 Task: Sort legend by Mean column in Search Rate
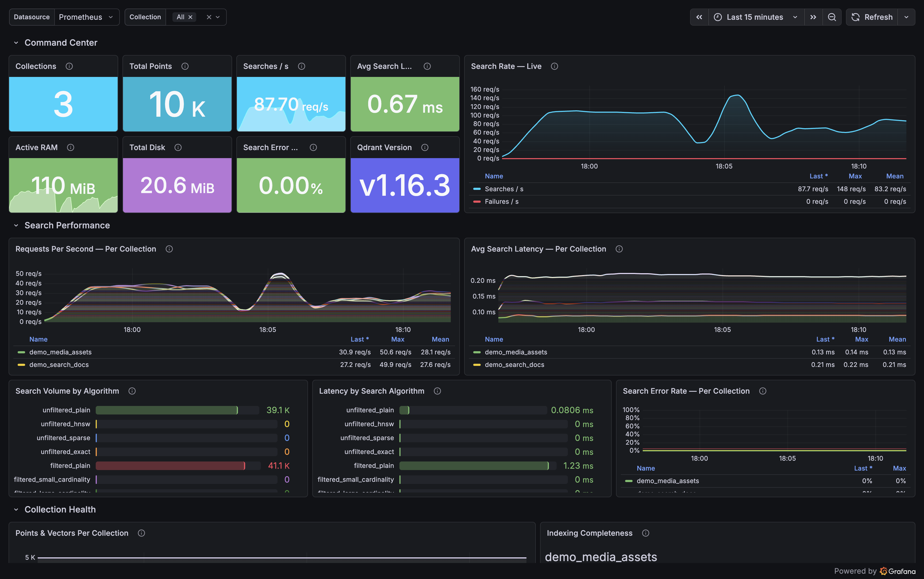coord(895,176)
